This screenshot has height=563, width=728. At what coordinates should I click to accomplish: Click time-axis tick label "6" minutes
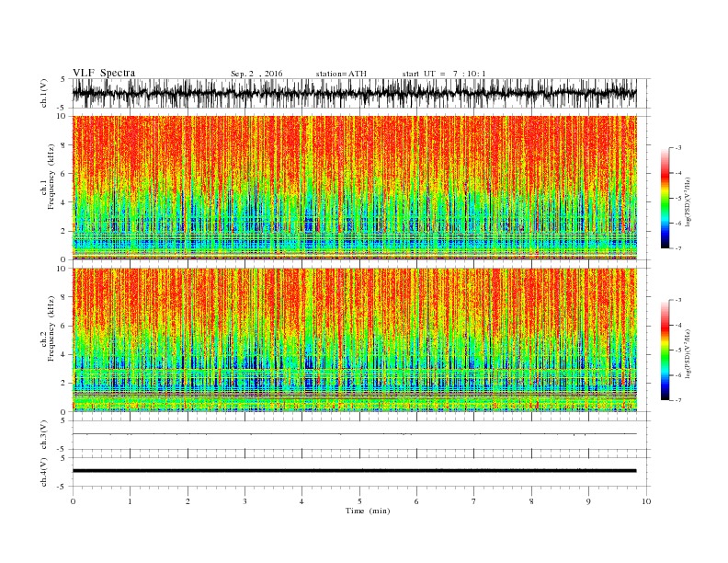416,501
